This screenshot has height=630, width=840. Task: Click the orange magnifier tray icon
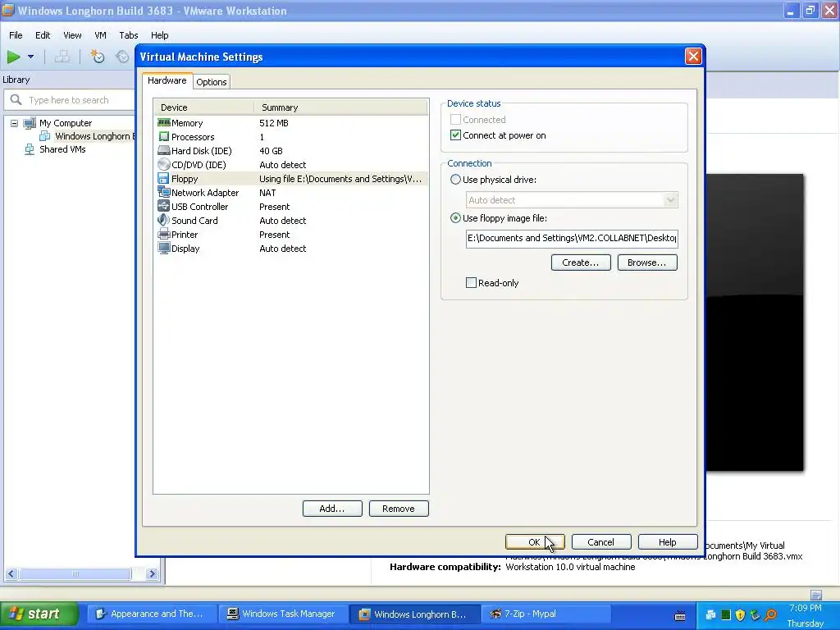coord(770,615)
